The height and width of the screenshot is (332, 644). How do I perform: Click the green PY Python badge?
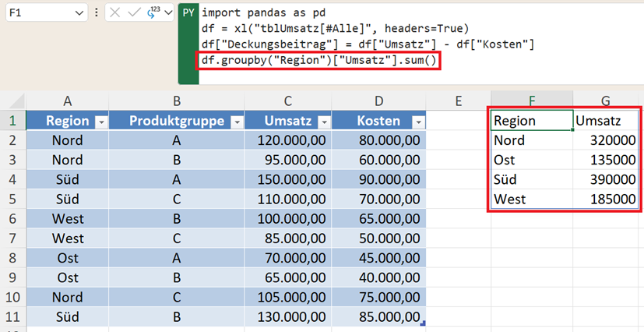[188, 13]
